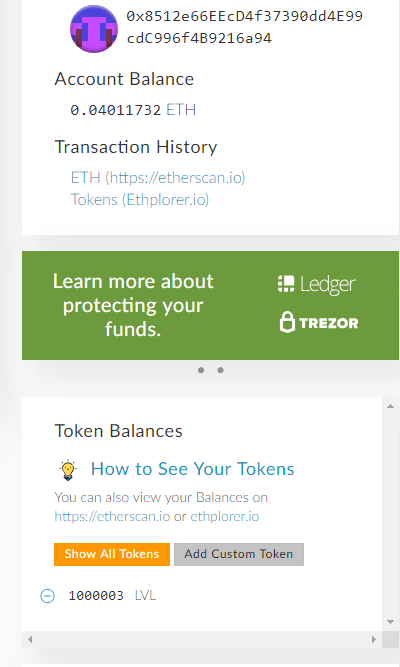Click the Ledger logo in banner
Viewport: 400px width, 667px height.
click(317, 284)
